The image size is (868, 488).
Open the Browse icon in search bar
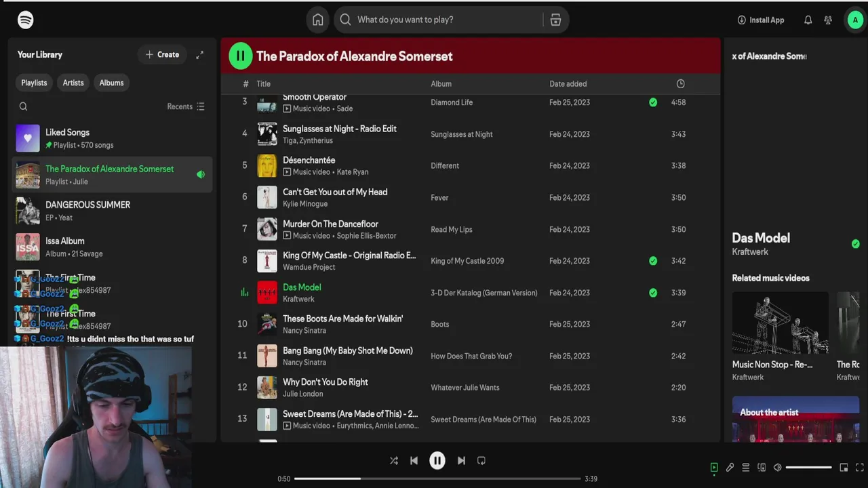click(x=555, y=20)
